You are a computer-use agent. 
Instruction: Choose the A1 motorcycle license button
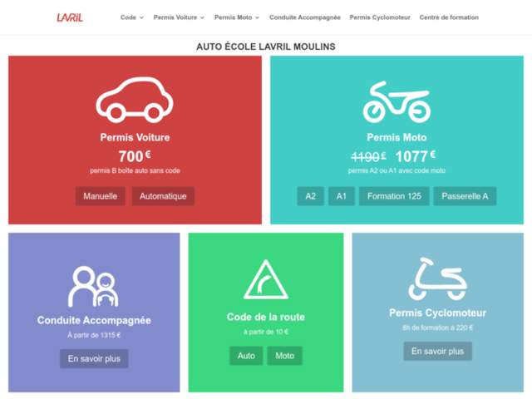click(x=341, y=196)
